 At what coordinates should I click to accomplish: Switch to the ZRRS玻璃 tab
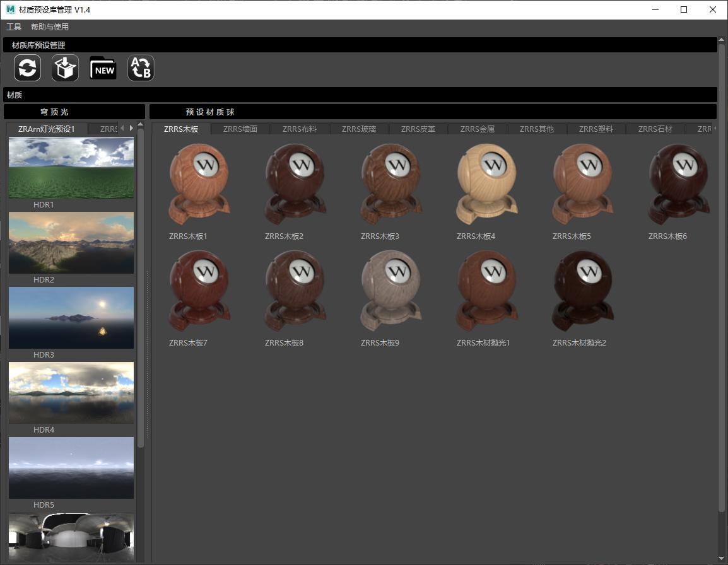[x=359, y=129]
